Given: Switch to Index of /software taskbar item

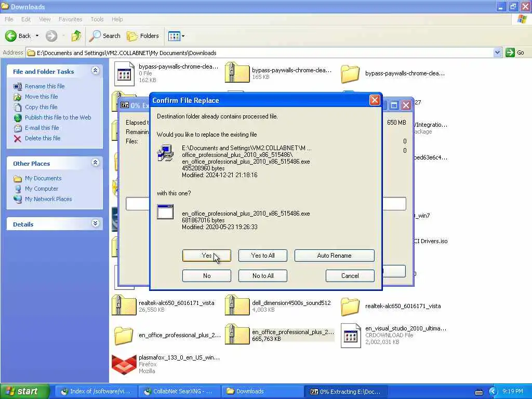Looking at the screenshot, I should [96, 391].
